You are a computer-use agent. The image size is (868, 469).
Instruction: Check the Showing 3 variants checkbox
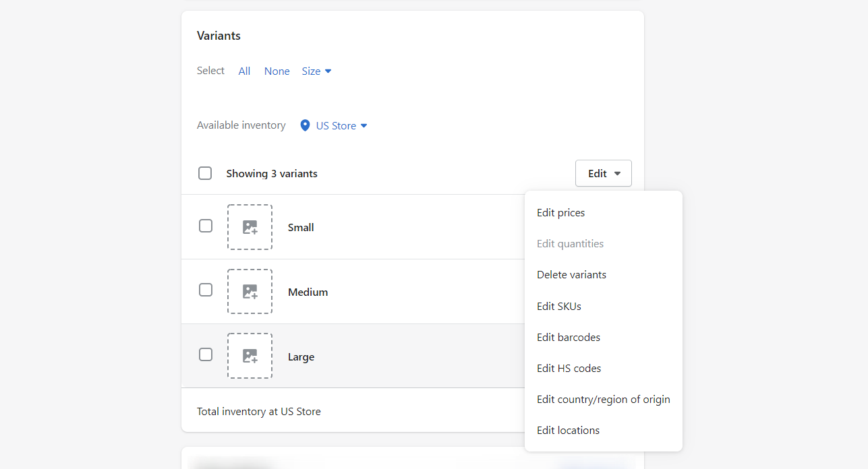pos(205,173)
